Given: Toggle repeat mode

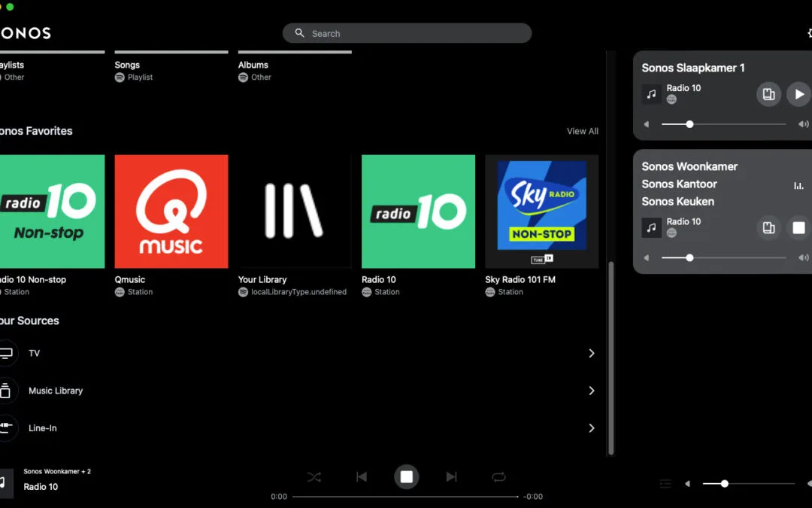Looking at the screenshot, I should coord(498,477).
